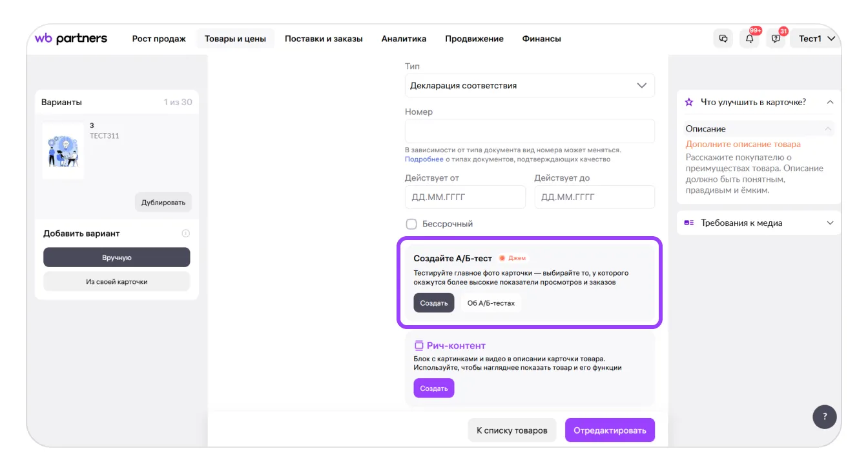Enable the Бессрочный checkbox
868x471 pixels.
[x=411, y=224]
